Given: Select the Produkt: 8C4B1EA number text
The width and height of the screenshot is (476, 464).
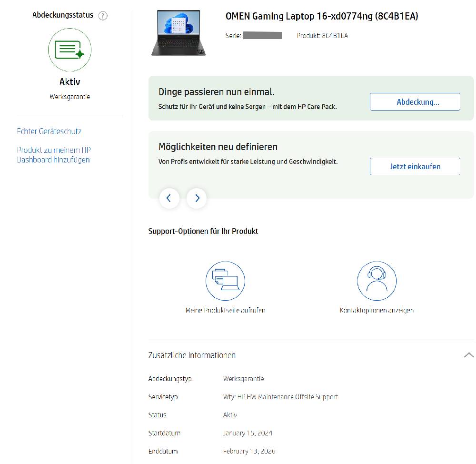Looking at the screenshot, I should [x=322, y=36].
